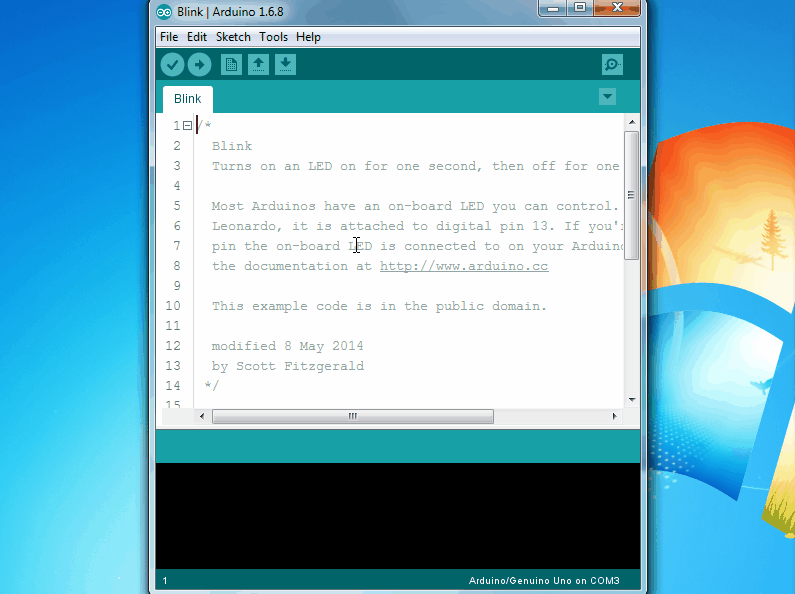Open the tab options dropdown arrow
795x594 pixels.
coord(607,96)
